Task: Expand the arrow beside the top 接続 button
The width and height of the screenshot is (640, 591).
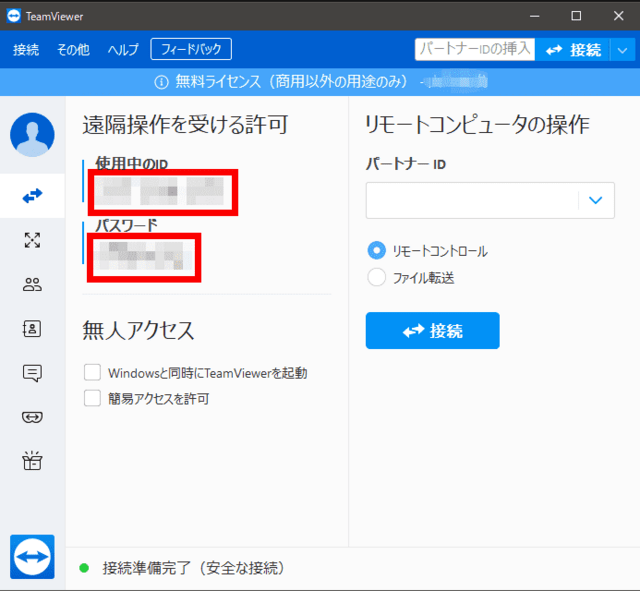Action: point(622,50)
